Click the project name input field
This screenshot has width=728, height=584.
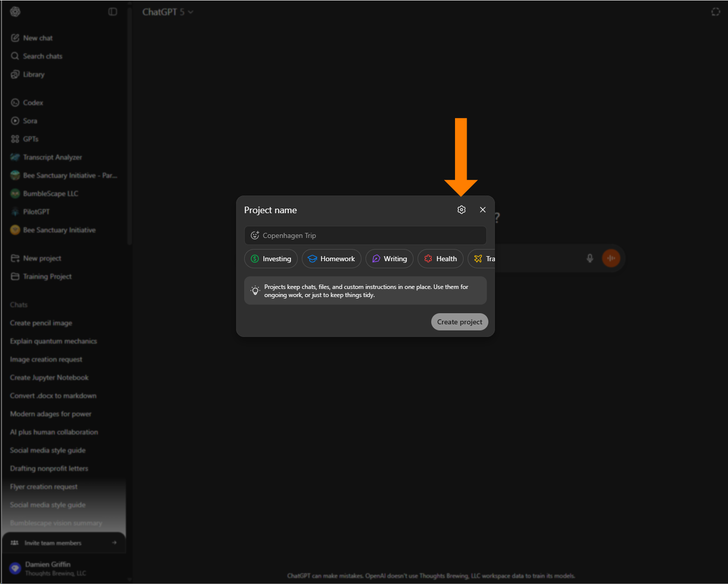pyautogui.click(x=365, y=235)
